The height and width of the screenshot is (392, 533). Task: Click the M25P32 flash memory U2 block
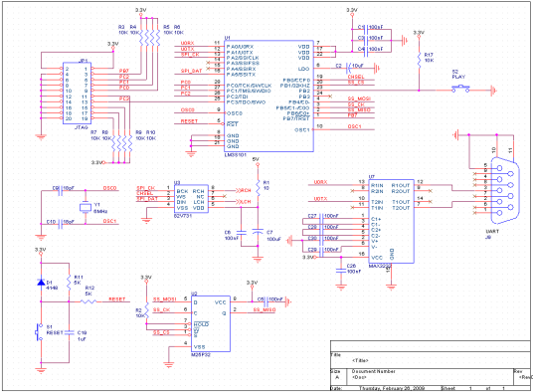pyautogui.click(x=211, y=324)
